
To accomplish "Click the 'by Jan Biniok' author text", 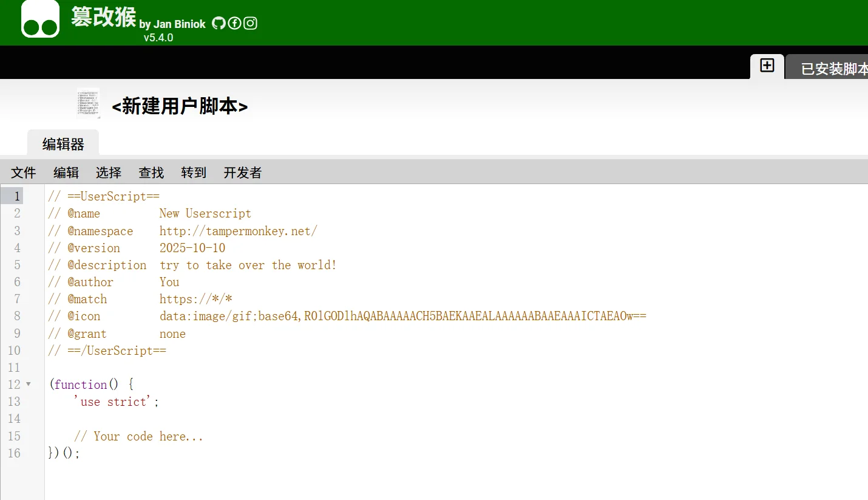I will [174, 24].
